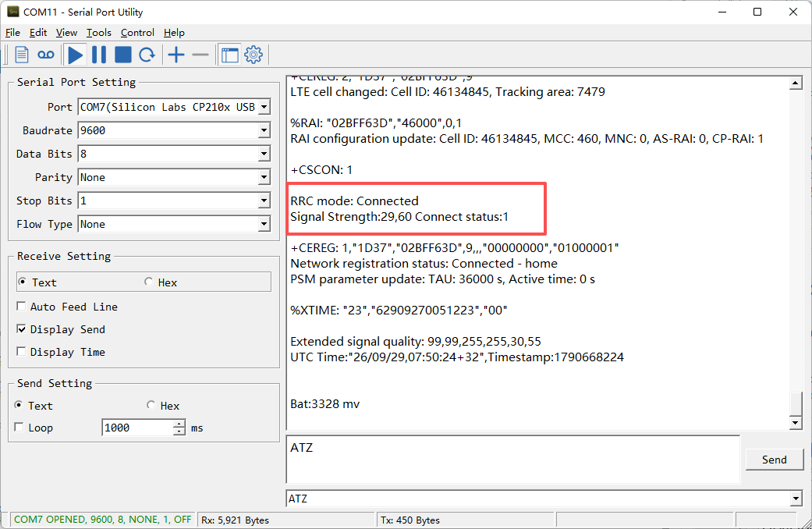Image resolution: width=812 pixels, height=529 pixels.
Task: Click the Send button
Action: [x=775, y=460]
